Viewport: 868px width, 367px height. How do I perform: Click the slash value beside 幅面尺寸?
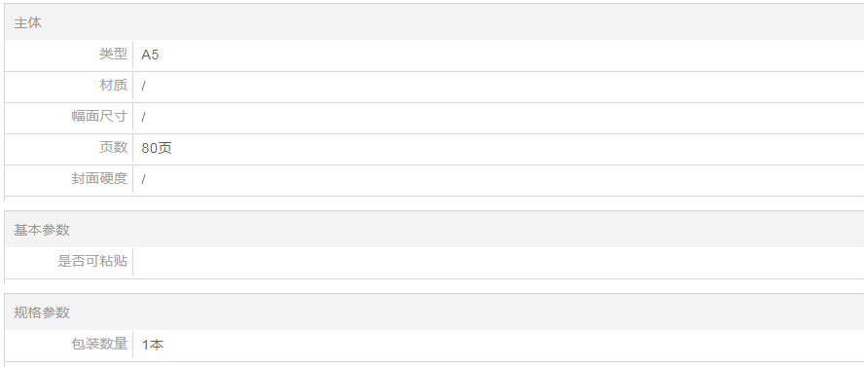coord(143,117)
